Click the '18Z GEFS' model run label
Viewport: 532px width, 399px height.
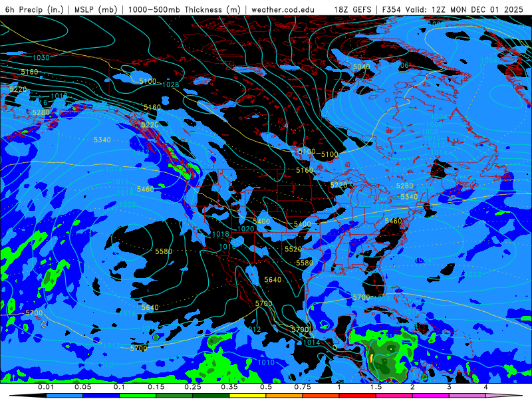point(352,9)
